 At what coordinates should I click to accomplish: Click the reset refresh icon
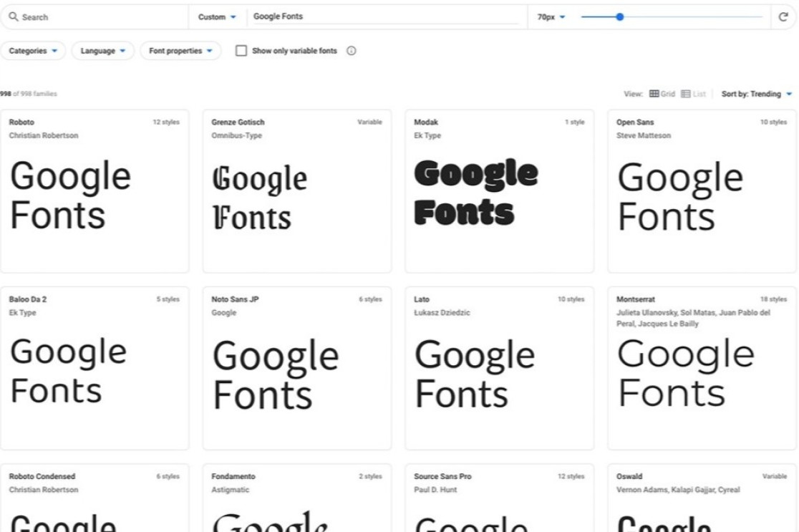783,16
